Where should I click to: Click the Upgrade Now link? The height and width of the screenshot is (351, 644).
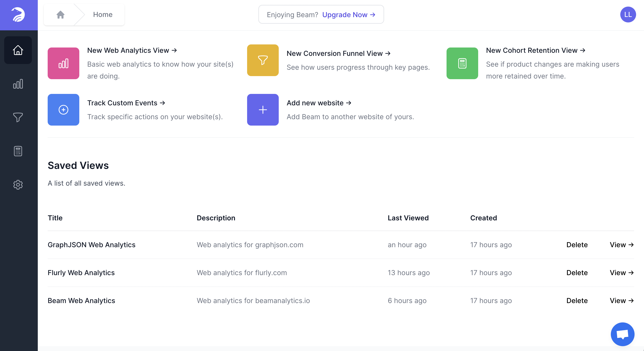coord(349,15)
